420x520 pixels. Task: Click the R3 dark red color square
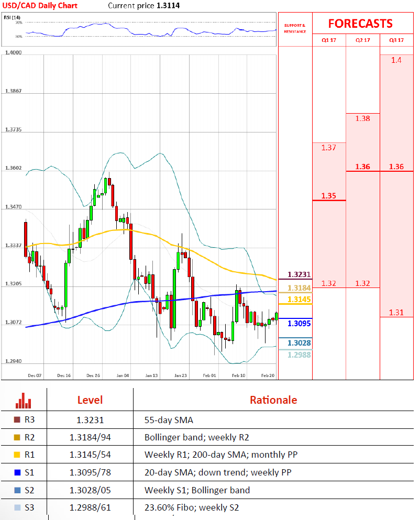[x=17, y=420]
